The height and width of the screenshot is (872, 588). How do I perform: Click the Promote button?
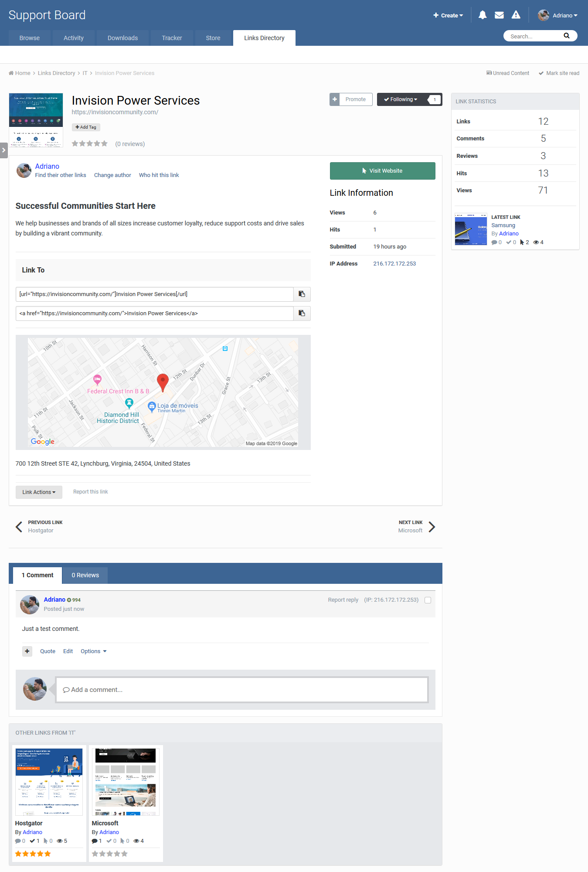point(356,99)
